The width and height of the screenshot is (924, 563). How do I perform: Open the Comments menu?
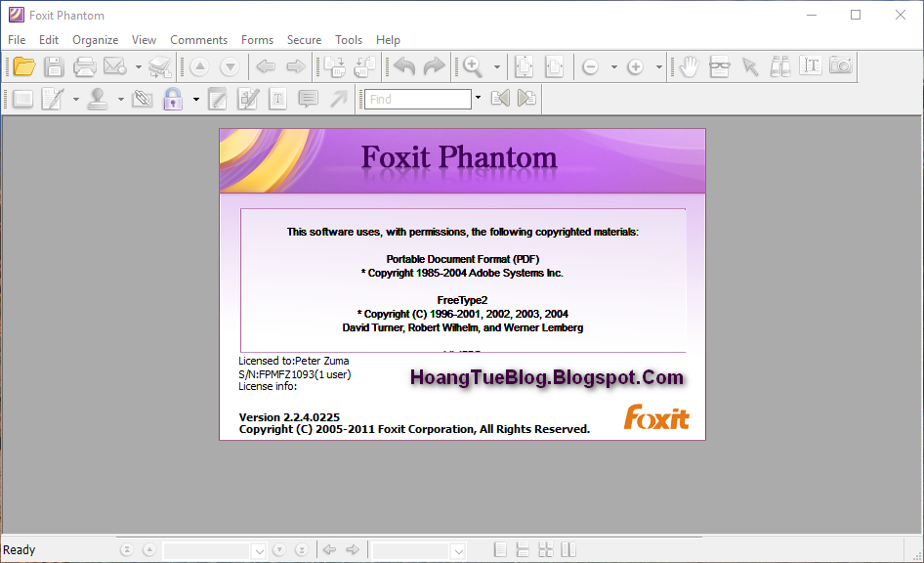198,40
